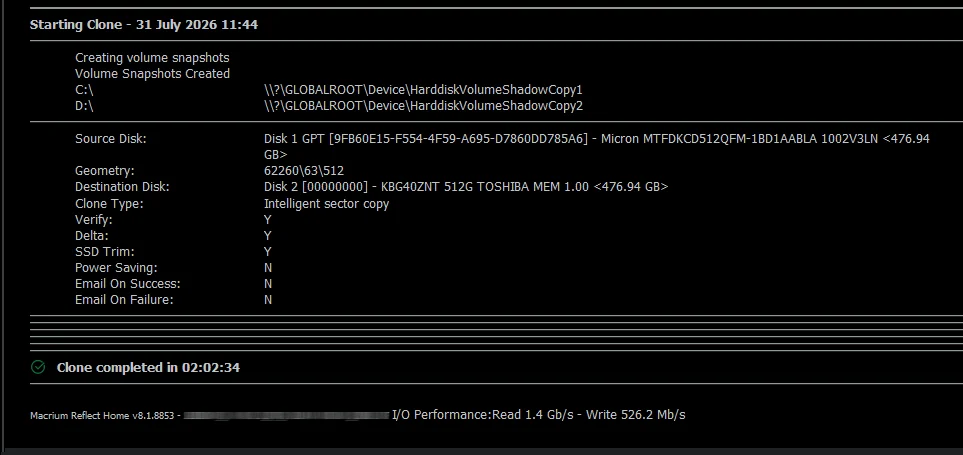Select the HarddiskVolumeShadowCopy1 path for C:\
Screen dimensions: 963x455
423,90
